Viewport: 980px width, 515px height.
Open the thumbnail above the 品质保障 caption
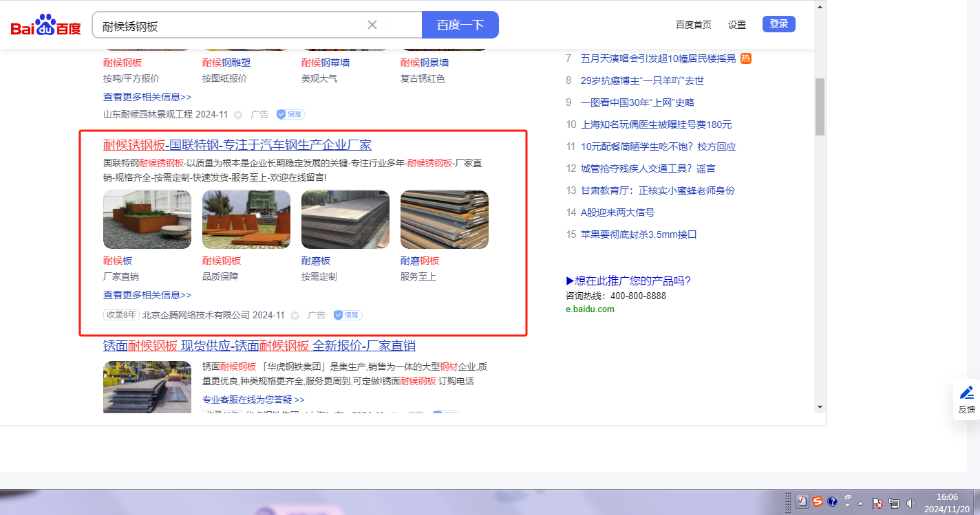246,219
